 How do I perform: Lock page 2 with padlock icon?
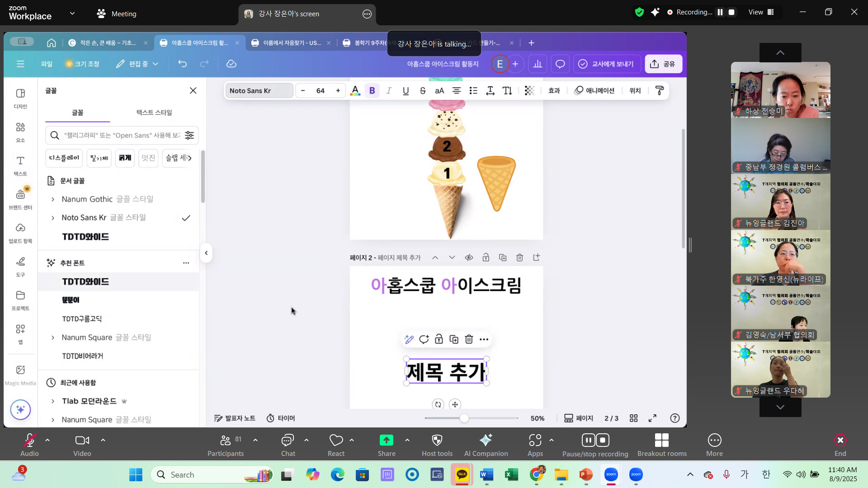(486, 258)
